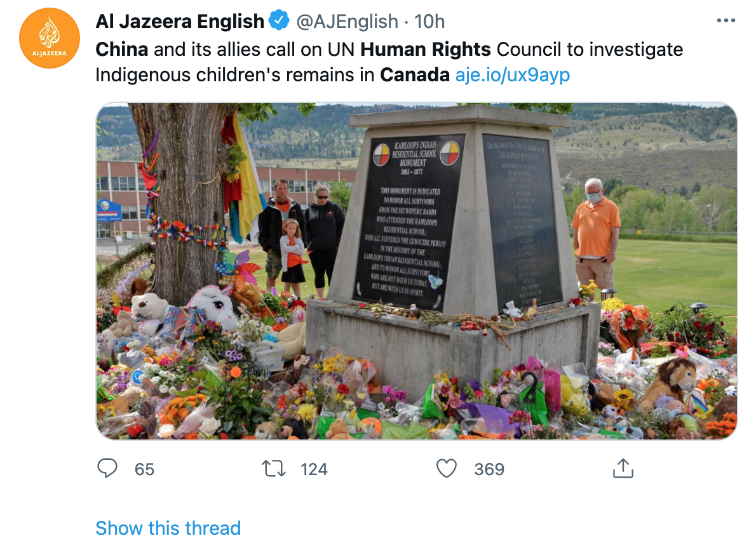Click the 369 likes count
756x550 pixels.
pyautogui.click(x=489, y=469)
